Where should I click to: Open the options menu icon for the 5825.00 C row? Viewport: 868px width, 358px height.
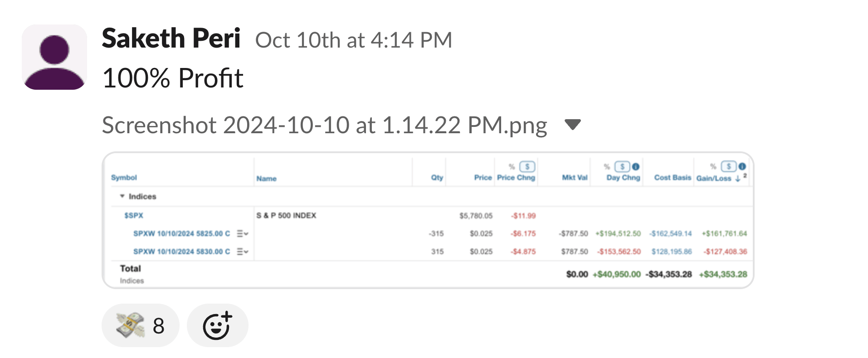coord(240,233)
